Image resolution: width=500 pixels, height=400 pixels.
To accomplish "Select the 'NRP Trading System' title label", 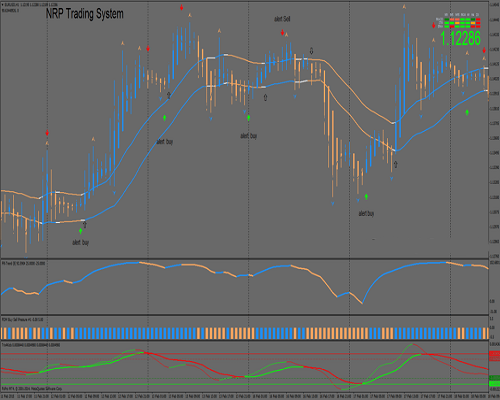I will [85, 14].
